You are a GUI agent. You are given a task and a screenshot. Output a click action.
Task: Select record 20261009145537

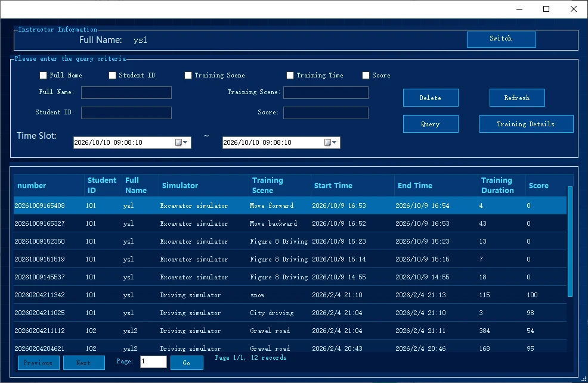tap(290, 277)
